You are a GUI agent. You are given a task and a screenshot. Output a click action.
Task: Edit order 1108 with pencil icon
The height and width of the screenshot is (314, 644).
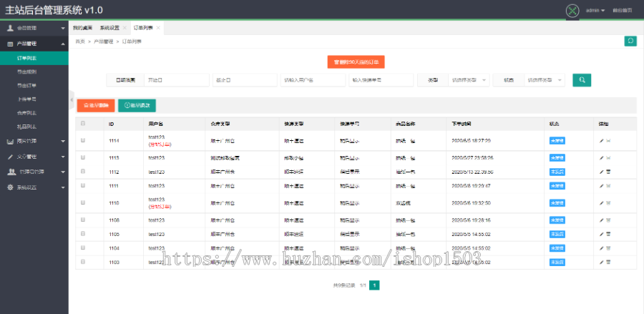(601, 220)
